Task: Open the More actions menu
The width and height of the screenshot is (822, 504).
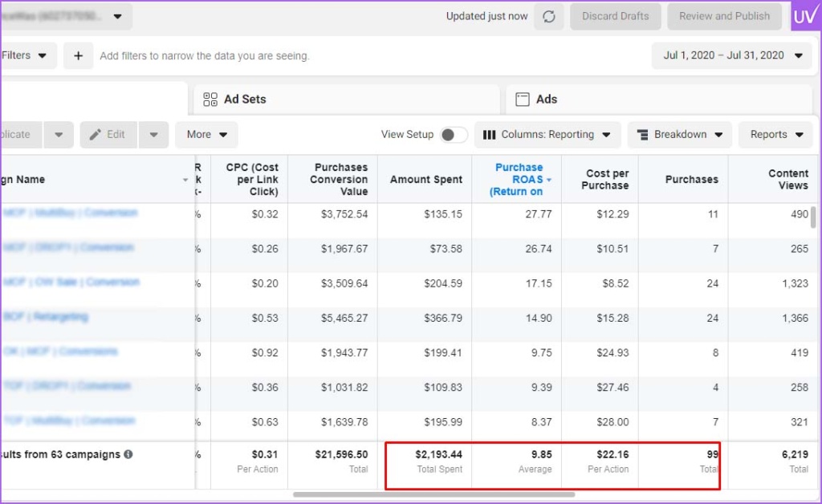Action: click(x=206, y=135)
